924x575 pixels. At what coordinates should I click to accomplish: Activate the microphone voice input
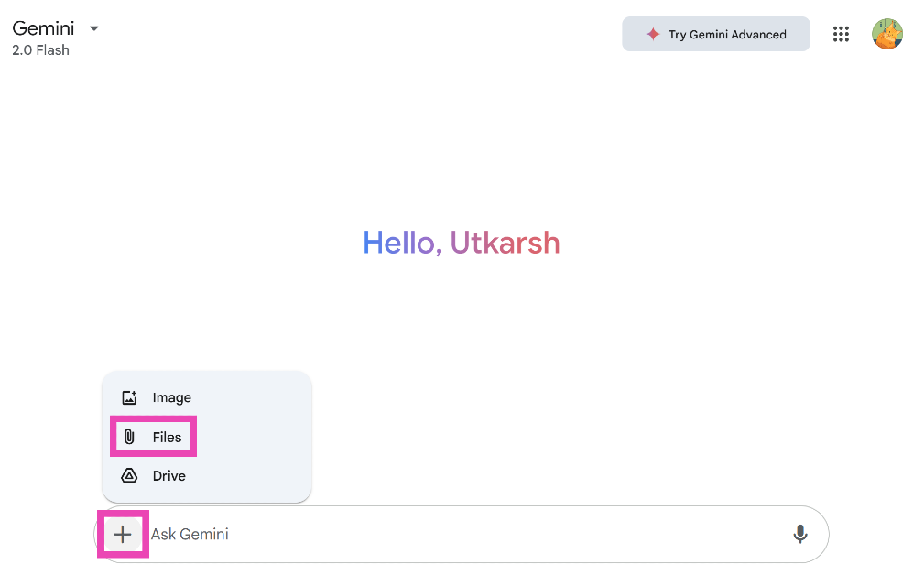800,534
